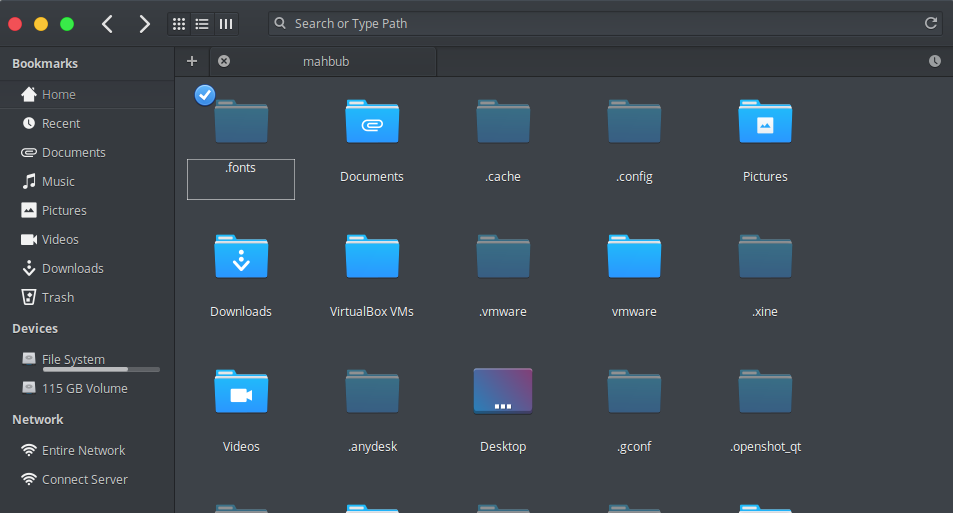Click the magnifier search icon
Viewport: 953px width, 513px height.
[280, 23]
